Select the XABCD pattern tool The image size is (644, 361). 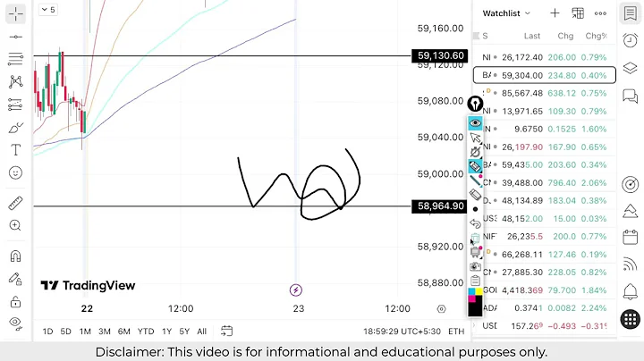(15, 81)
